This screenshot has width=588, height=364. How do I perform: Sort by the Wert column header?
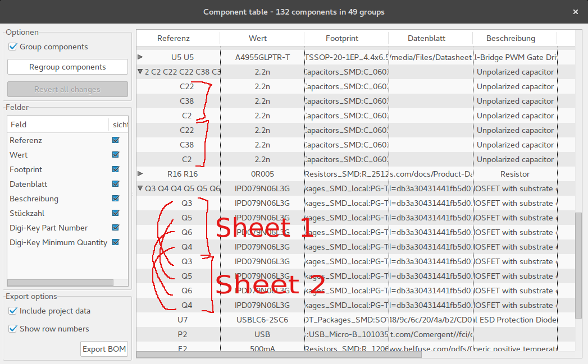tap(262, 39)
